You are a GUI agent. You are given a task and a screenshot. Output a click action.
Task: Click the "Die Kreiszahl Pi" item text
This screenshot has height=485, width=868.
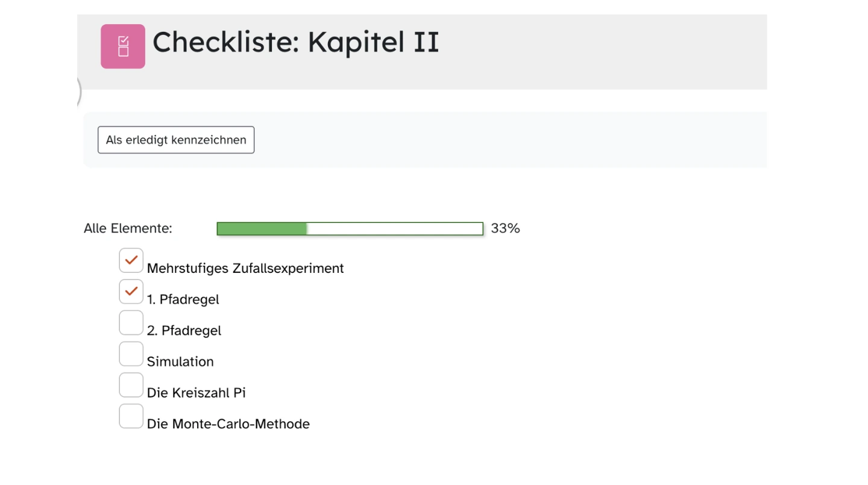(196, 393)
